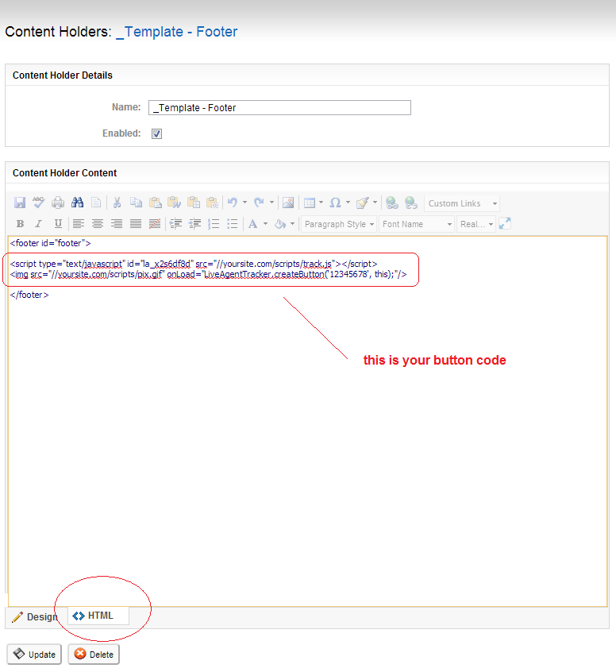The image size is (616, 672).
Task: Cut selection with the scissors icon
Action: (117, 203)
